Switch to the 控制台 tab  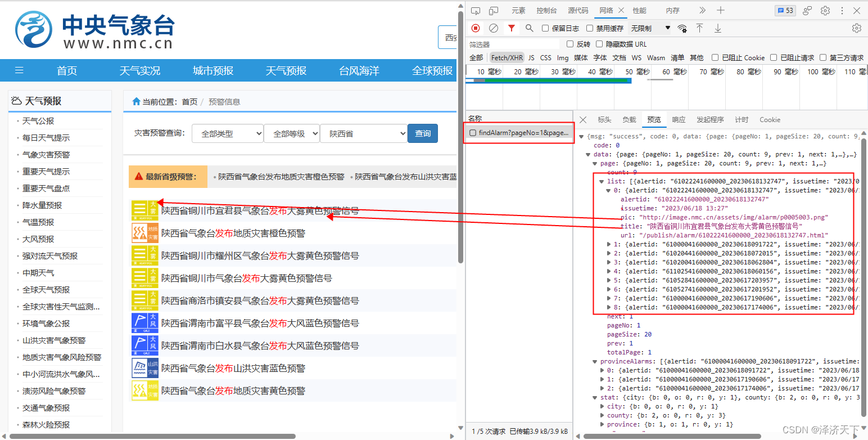click(546, 11)
